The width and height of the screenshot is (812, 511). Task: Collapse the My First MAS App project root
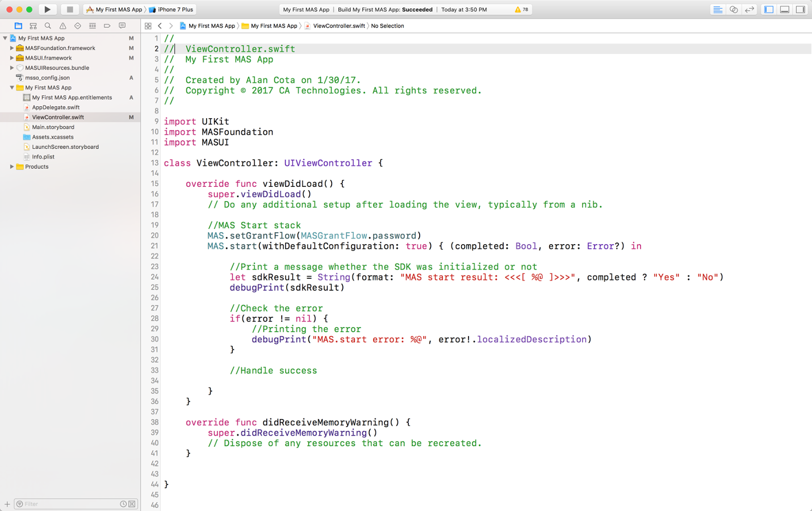(5, 38)
